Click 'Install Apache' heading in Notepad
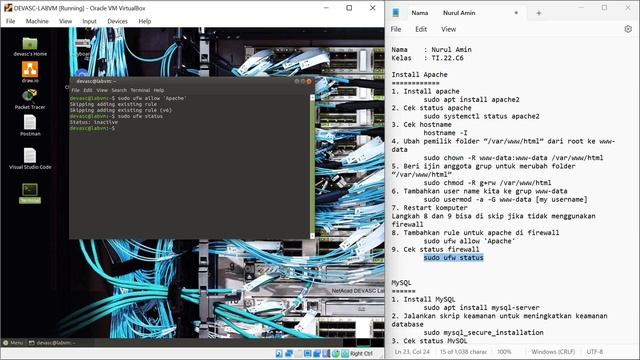This screenshot has width=640, height=360. (x=419, y=75)
